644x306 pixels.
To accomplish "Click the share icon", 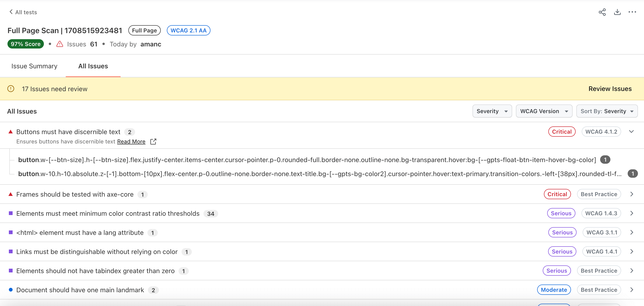I will [x=602, y=12].
